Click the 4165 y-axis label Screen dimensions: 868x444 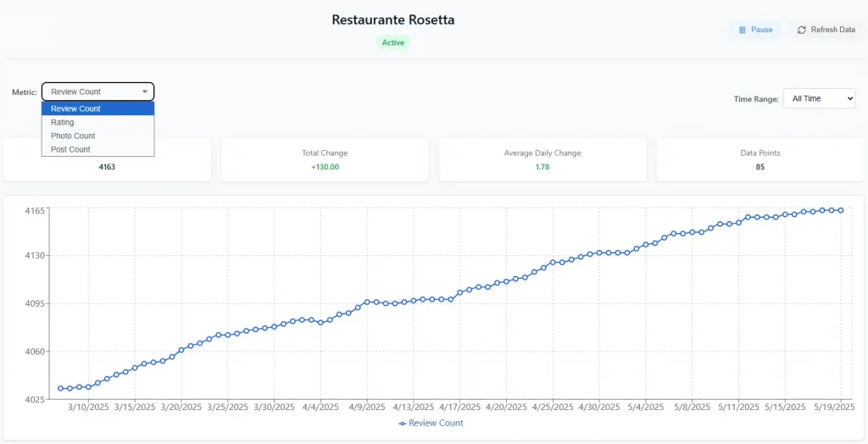point(34,211)
